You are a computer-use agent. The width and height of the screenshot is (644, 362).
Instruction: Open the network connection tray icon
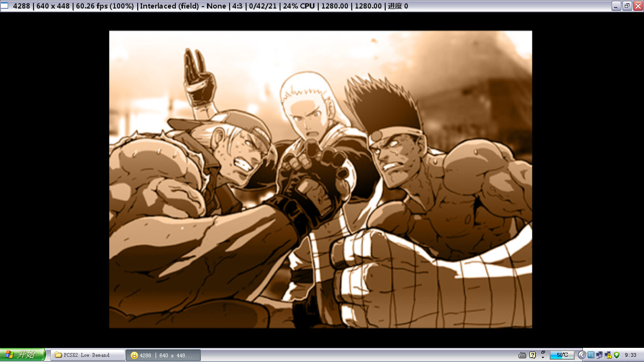pyautogui.click(x=600, y=355)
